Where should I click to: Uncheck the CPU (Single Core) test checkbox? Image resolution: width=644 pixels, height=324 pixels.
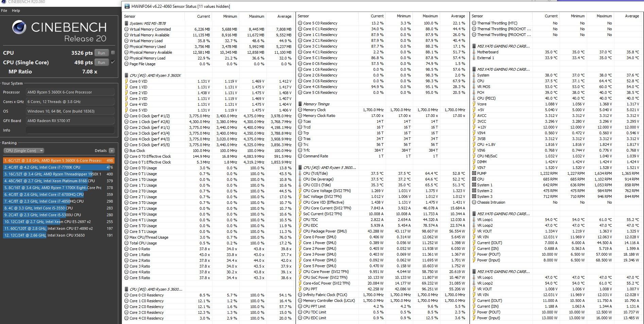[113, 62]
